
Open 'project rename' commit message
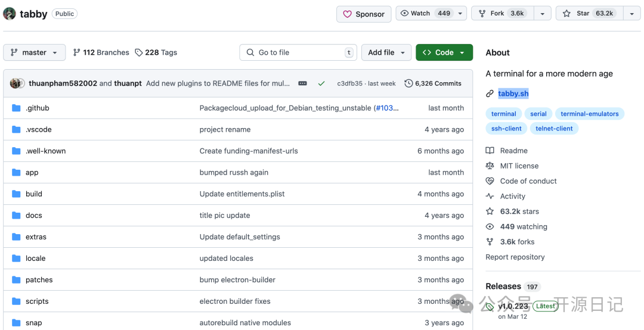click(x=225, y=130)
